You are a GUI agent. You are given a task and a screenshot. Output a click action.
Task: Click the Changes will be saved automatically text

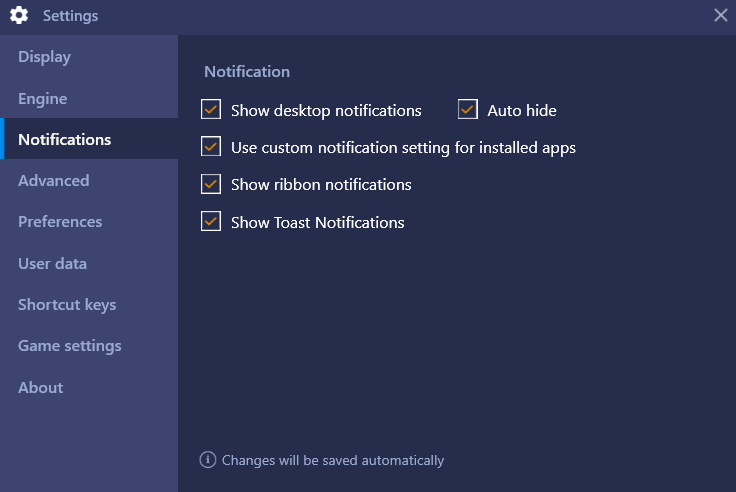point(333,460)
